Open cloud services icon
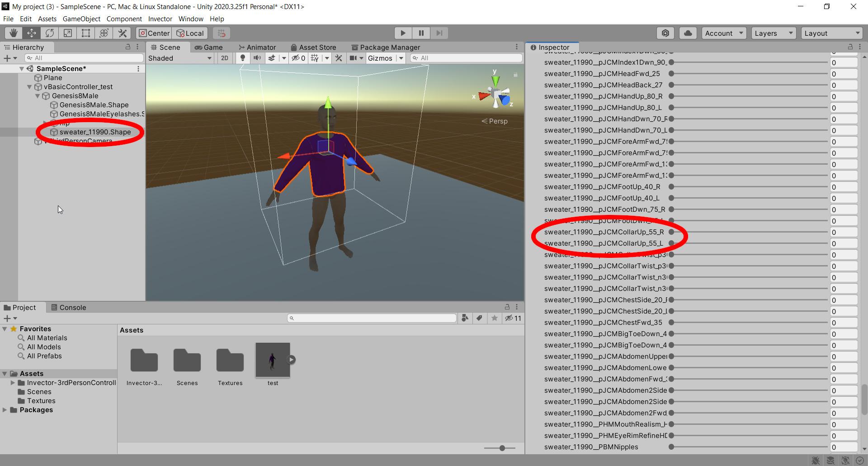 pyautogui.click(x=688, y=33)
